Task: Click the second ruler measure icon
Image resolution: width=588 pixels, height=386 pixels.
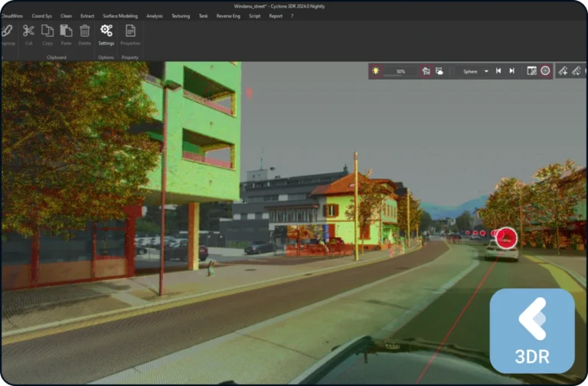Action: 577,71
